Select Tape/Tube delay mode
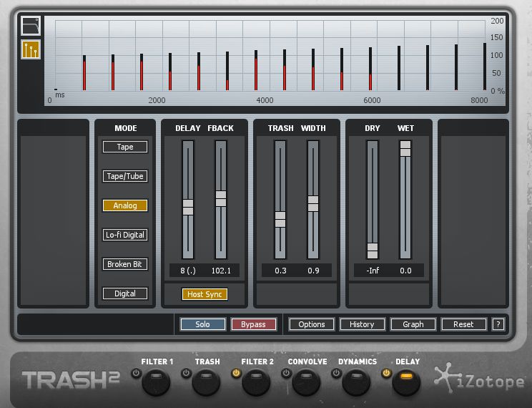This screenshot has width=532, height=408. [125, 176]
